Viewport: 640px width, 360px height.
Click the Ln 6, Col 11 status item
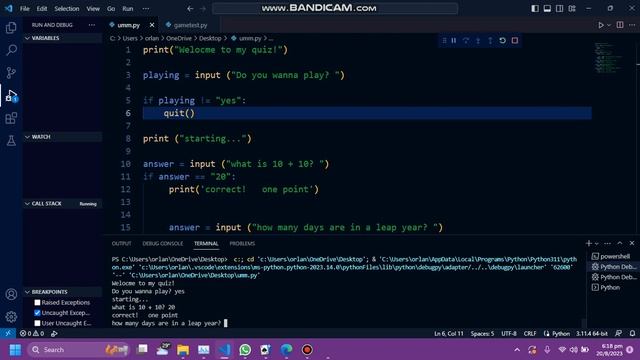point(449,333)
